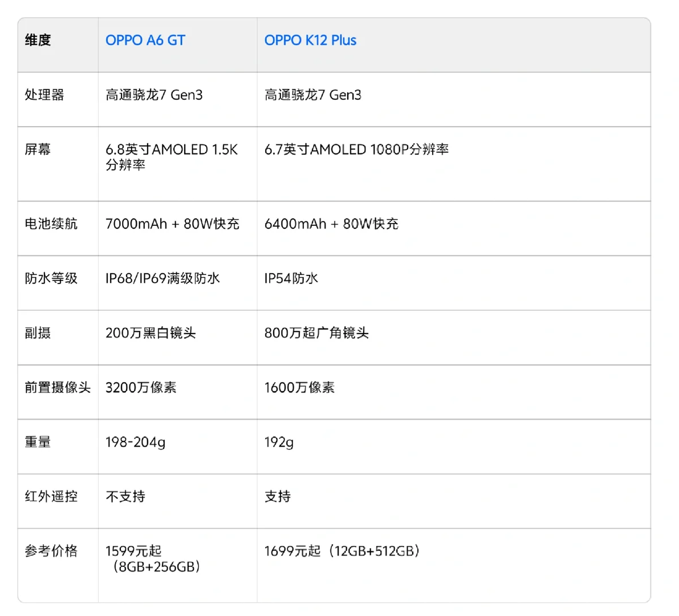Click the OPPO K12 Plus column header
This screenshot has width=679, height=616.
(x=310, y=40)
